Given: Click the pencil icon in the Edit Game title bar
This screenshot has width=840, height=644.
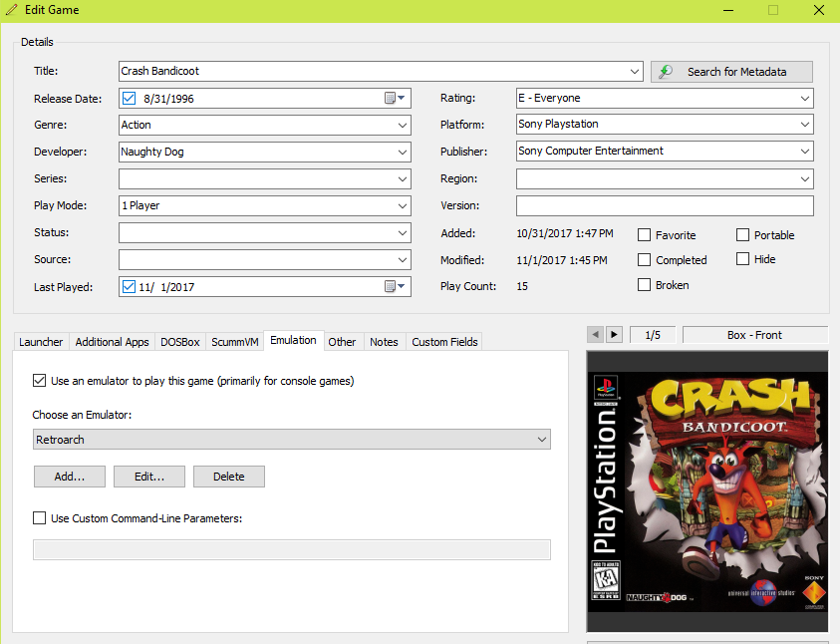Looking at the screenshot, I should pyautogui.click(x=11, y=10).
